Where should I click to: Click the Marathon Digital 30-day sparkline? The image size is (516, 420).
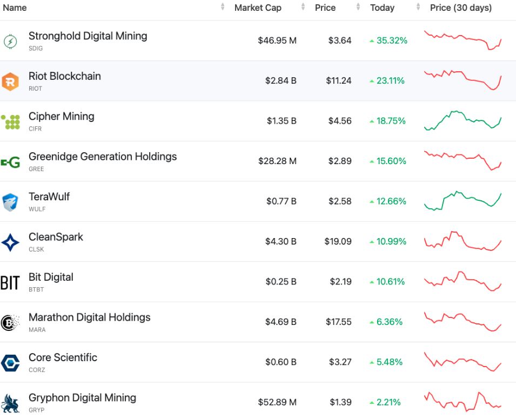click(463, 322)
